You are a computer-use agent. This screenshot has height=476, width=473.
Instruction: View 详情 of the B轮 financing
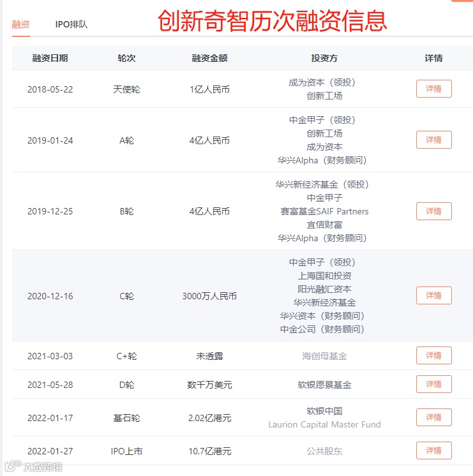(434, 211)
